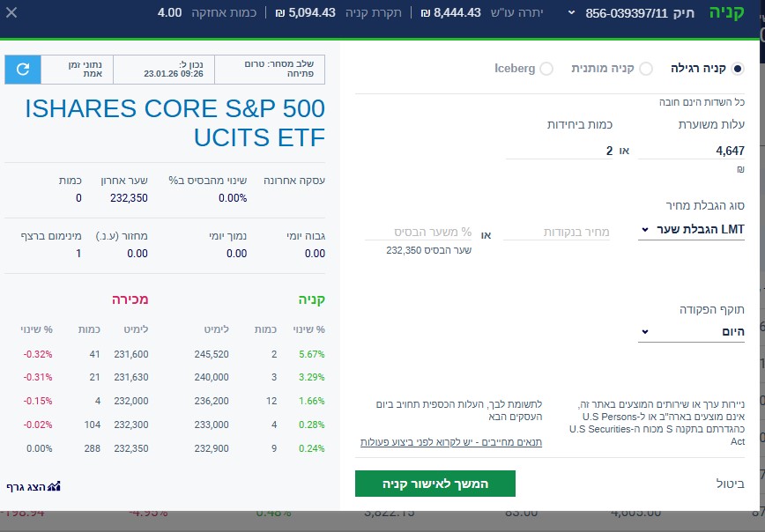This screenshot has width=765, height=532.
Task: Click the green continue to buy confirmation button
Action: (435, 484)
